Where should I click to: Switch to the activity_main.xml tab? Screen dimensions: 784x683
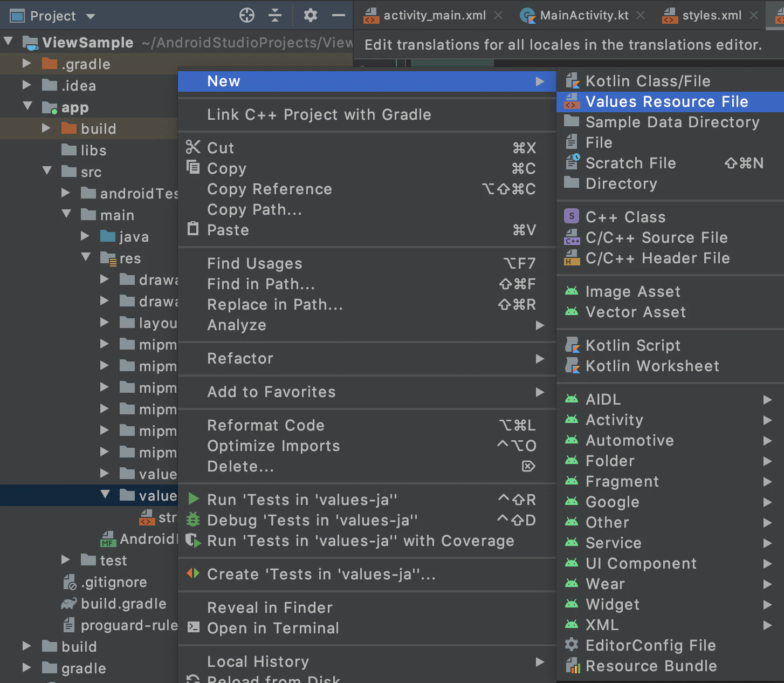(x=435, y=15)
